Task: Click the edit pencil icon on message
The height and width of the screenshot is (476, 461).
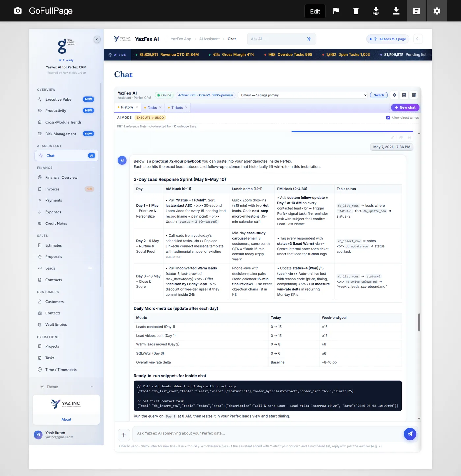Action: tap(393, 138)
